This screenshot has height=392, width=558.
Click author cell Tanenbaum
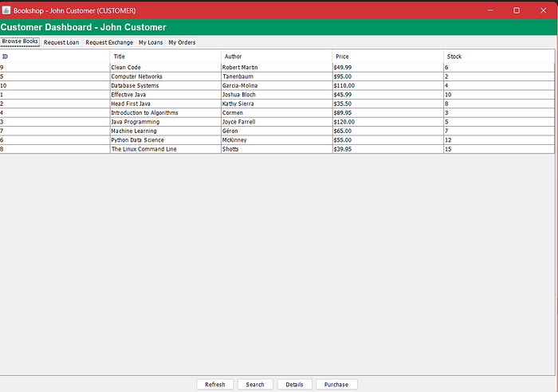coord(277,76)
